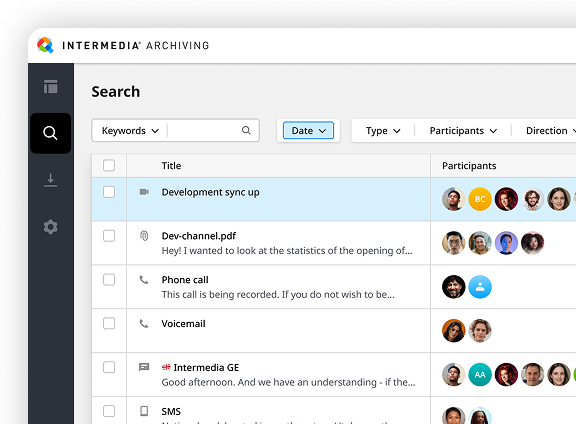Open the downloads icon in the sidebar
Viewport: 576px width, 424px height.
(x=51, y=180)
